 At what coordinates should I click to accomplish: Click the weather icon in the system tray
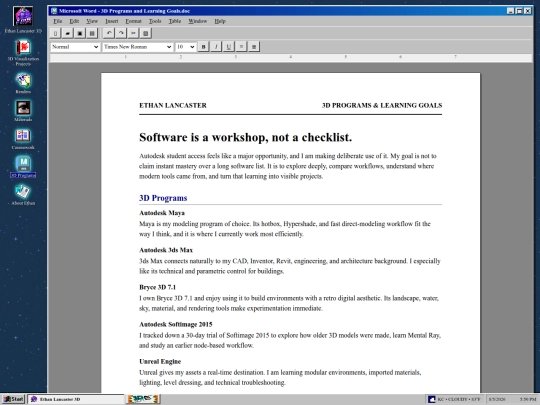[x=431, y=399]
